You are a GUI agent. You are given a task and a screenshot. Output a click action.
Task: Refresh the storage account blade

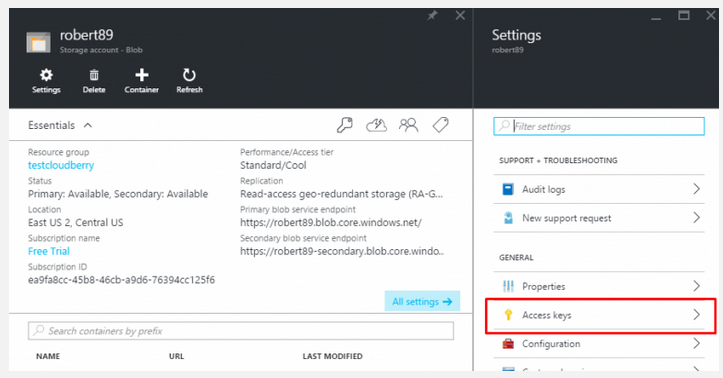tap(189, 81)
